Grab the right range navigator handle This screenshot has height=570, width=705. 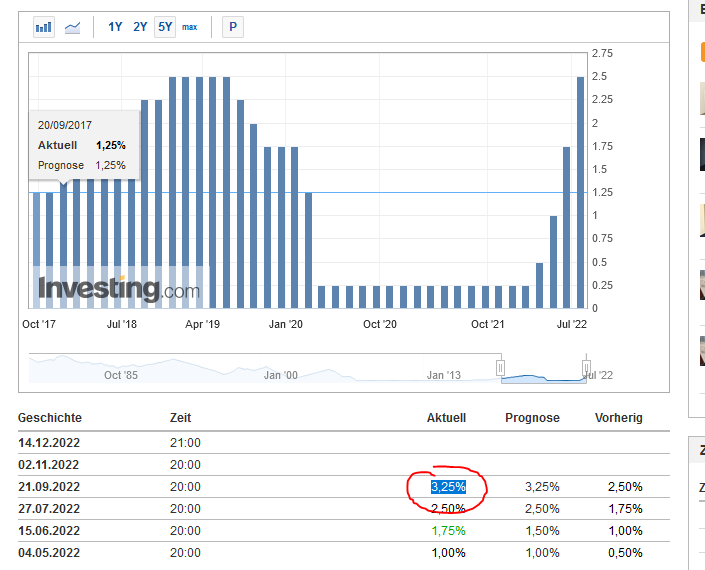coord(586,368)
